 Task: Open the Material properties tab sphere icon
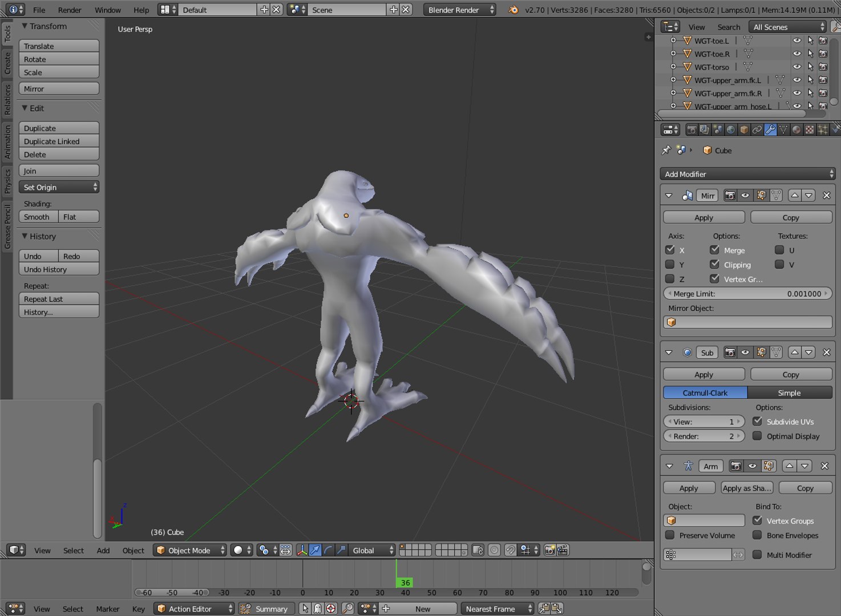(796, 130)
